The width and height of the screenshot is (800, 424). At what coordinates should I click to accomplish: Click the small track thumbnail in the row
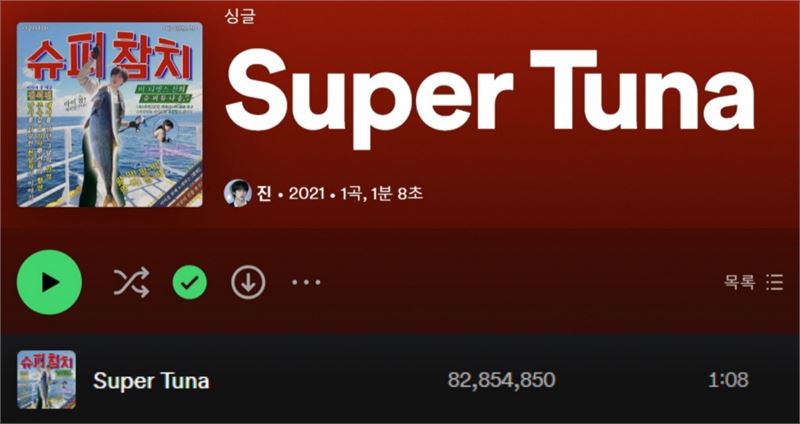[46, 380]
